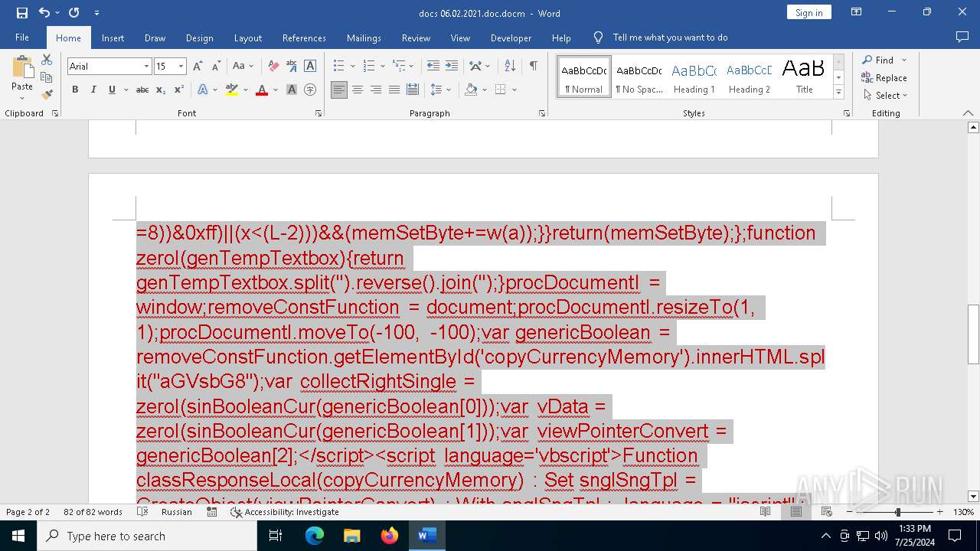
Task: Toggle Strikethrough formatting
Action: click(x=142, y=90)
